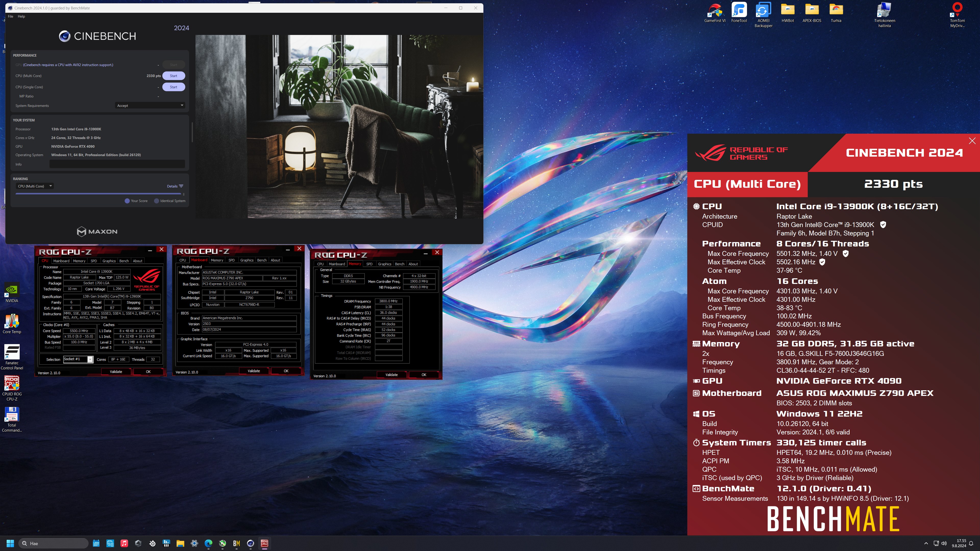The image size is (980, 551).
Task: Open the Help menu in Cinebench
Action: [x=21, y=16]
